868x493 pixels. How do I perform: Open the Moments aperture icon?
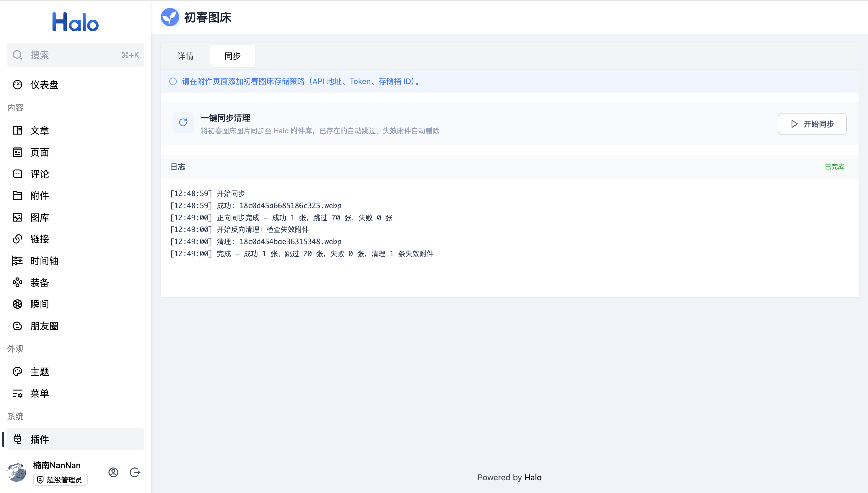[x=17, y=304]
